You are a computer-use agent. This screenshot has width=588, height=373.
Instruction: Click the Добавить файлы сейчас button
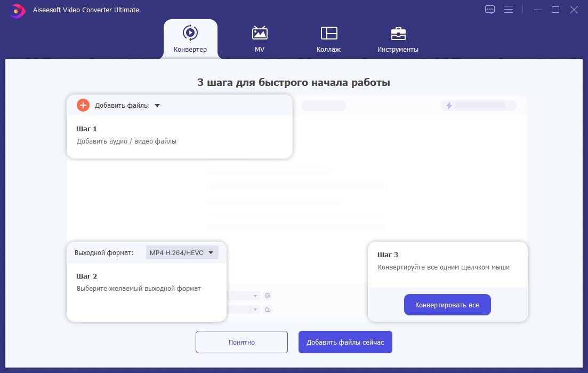point(345,342)
